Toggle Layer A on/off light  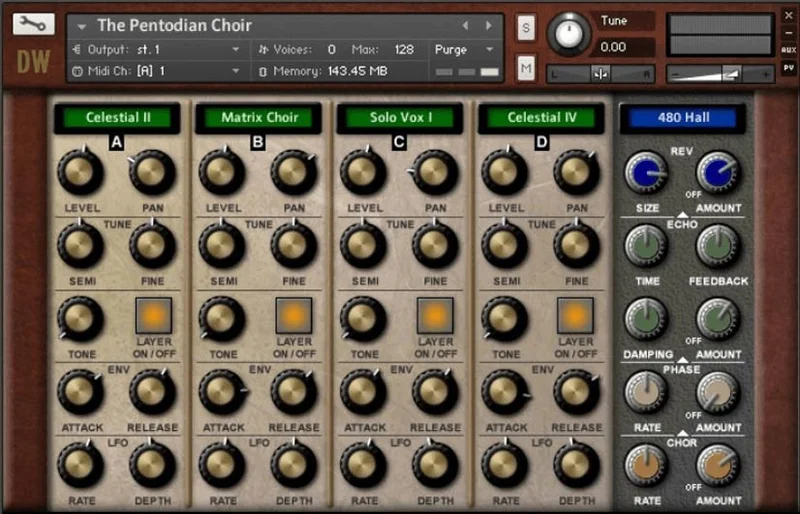[154, 316]
